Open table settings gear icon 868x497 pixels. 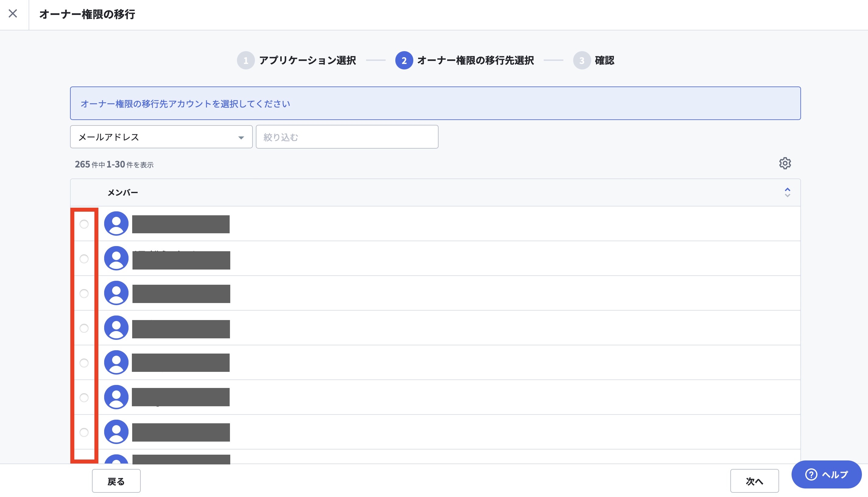tap(785, 164)
